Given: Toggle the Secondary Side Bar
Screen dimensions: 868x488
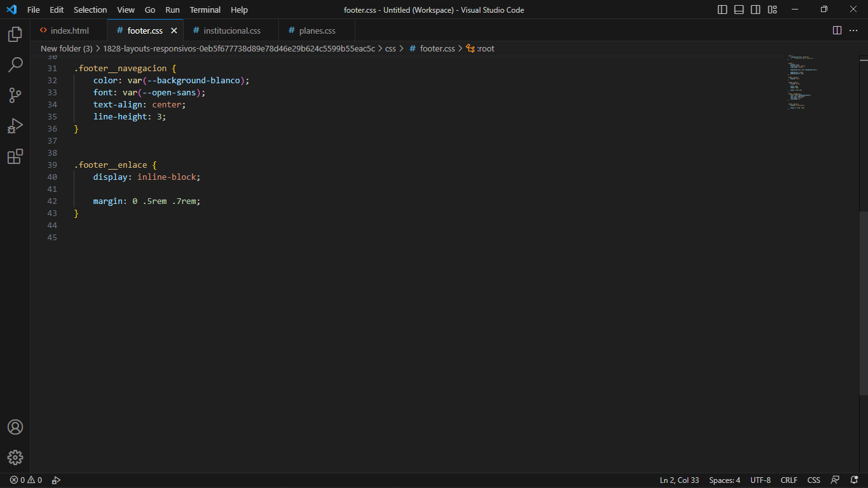Looking at the screenshot, I should [756, 10].
